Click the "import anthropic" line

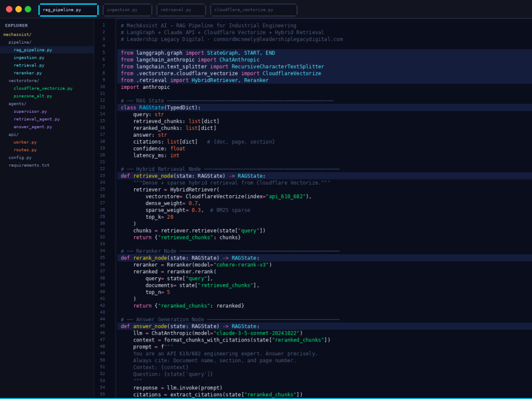click(145, 87)
